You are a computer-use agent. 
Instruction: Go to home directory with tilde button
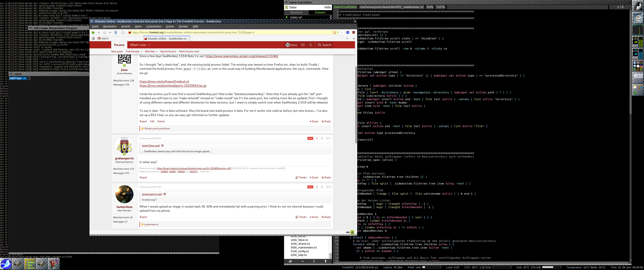tap(303, 261)
